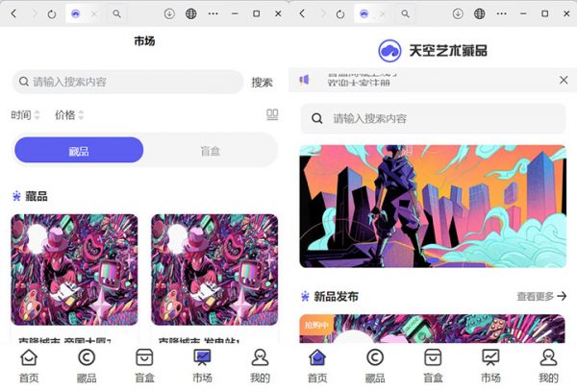Sort market items by 价格
Image resolution: width=577 pixels, height=392 pixels.
click(69, 115)
